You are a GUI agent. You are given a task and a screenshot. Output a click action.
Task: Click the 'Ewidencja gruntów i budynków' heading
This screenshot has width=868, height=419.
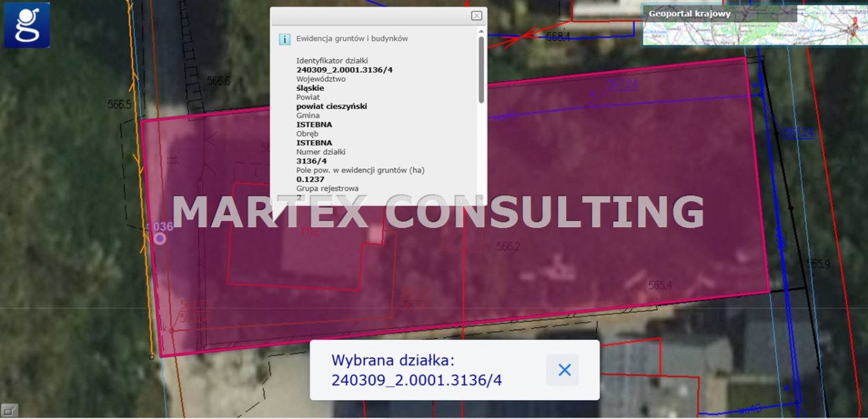pyautogui.click(x=352, y=39)
